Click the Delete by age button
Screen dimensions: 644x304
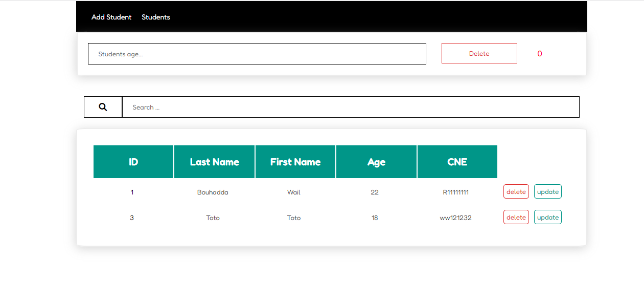(x=479, y=53)
